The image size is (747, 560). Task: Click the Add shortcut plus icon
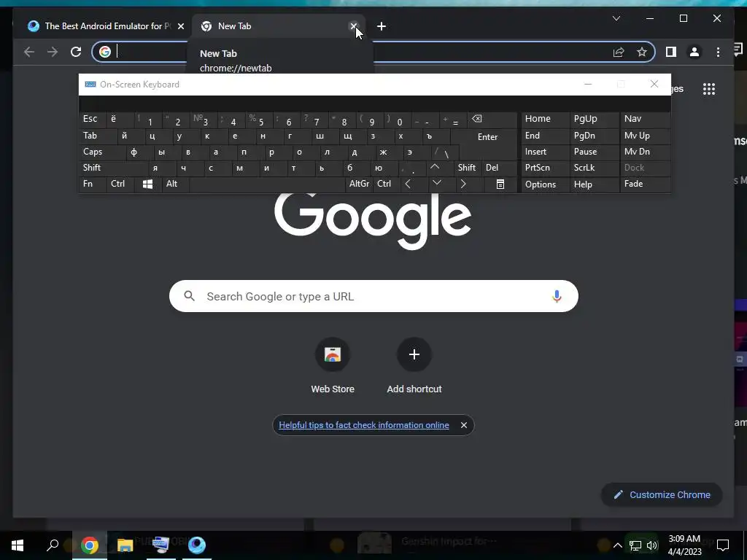(x=414, y=354)
